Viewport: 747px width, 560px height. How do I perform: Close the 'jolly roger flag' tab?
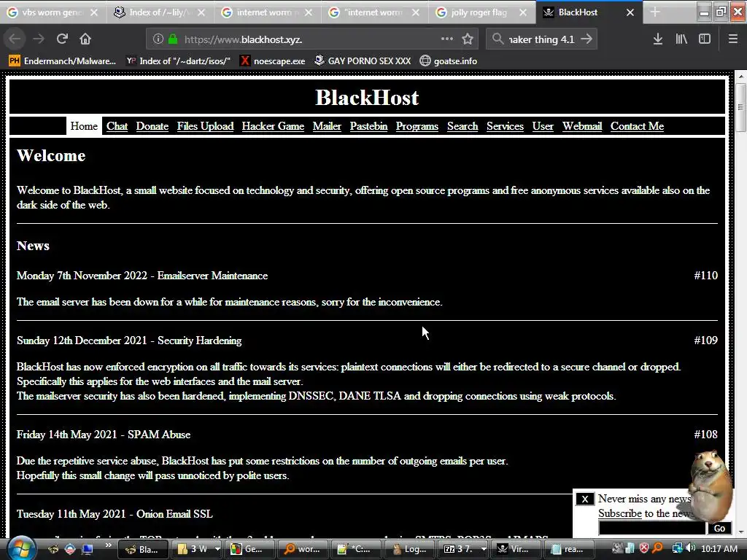[x=523, y=12]
